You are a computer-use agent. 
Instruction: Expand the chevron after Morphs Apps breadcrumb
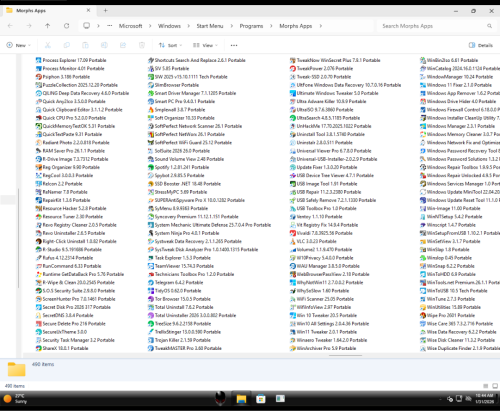click(x=321, y=26)
